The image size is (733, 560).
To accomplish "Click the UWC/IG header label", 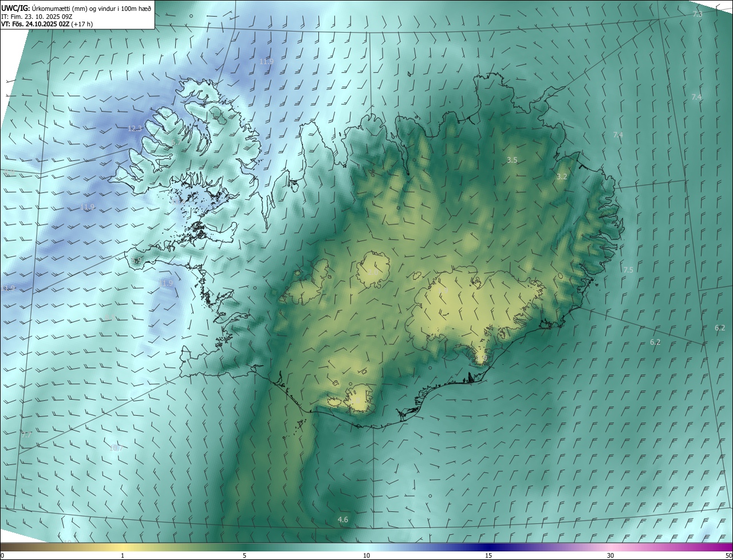I will tap(15, 8).
